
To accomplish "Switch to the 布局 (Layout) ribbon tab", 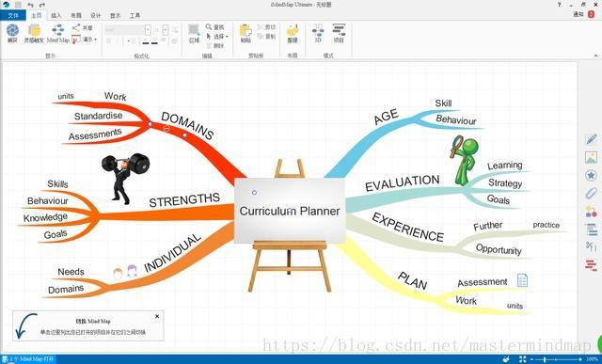I will click(76, 15).
